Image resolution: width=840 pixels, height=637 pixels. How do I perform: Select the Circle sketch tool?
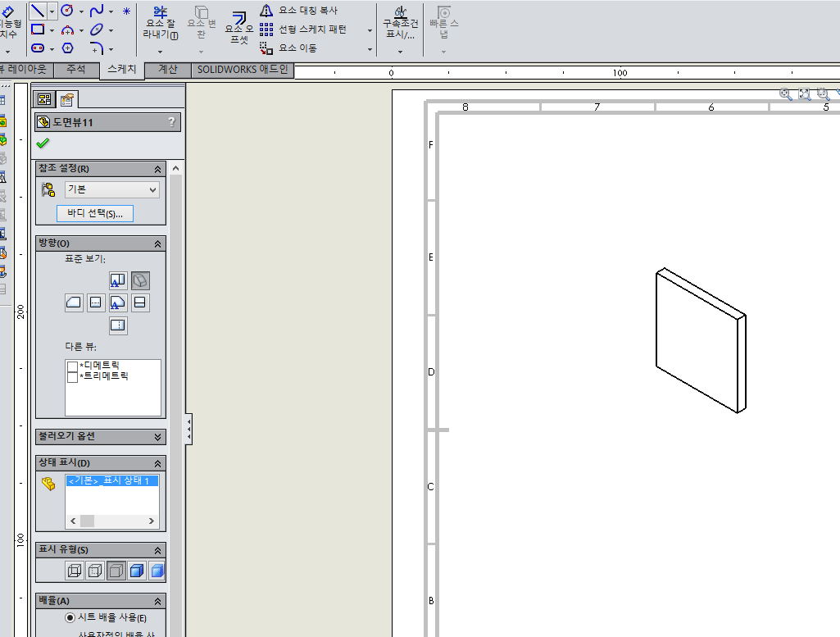[67, 10]
